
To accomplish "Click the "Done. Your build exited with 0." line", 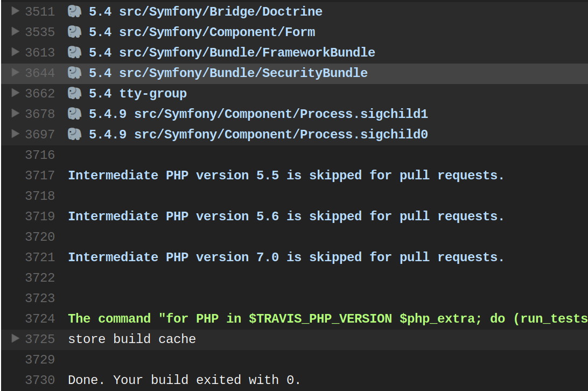I will click(184, 380).
